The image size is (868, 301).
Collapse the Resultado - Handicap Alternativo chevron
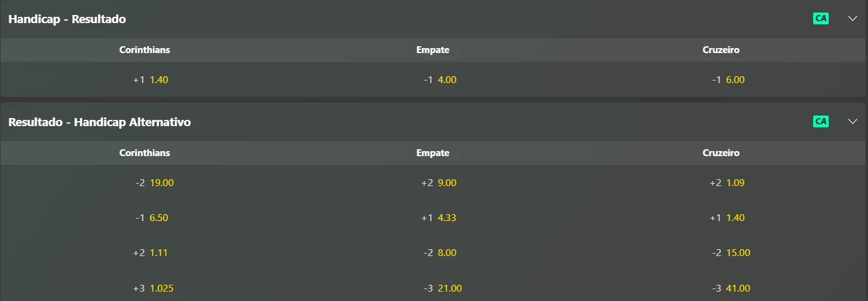853,122
